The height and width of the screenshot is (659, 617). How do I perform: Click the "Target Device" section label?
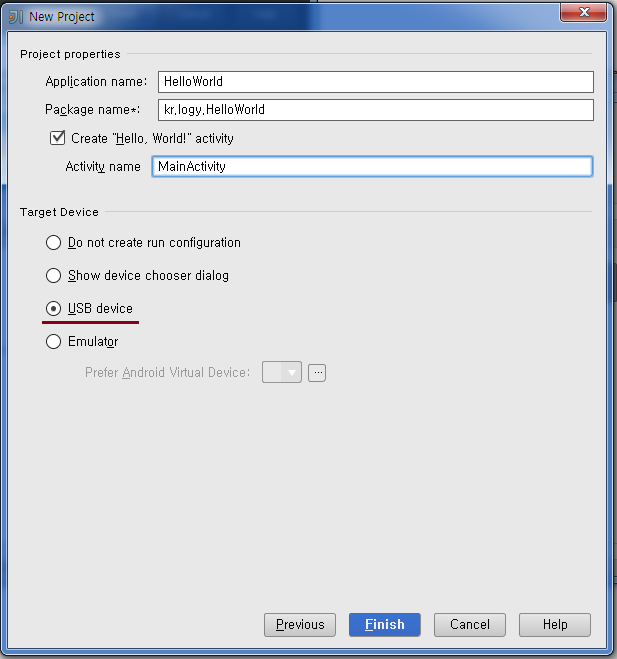pos(59,212)
